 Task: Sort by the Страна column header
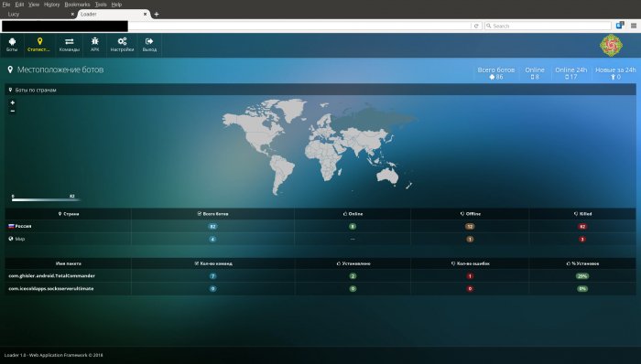69,214
